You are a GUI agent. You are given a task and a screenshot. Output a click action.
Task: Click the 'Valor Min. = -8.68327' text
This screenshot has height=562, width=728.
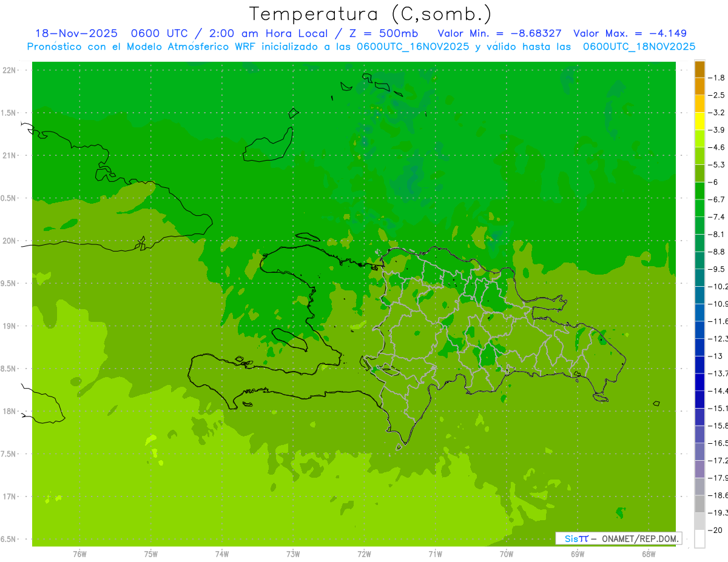point(499,33)
